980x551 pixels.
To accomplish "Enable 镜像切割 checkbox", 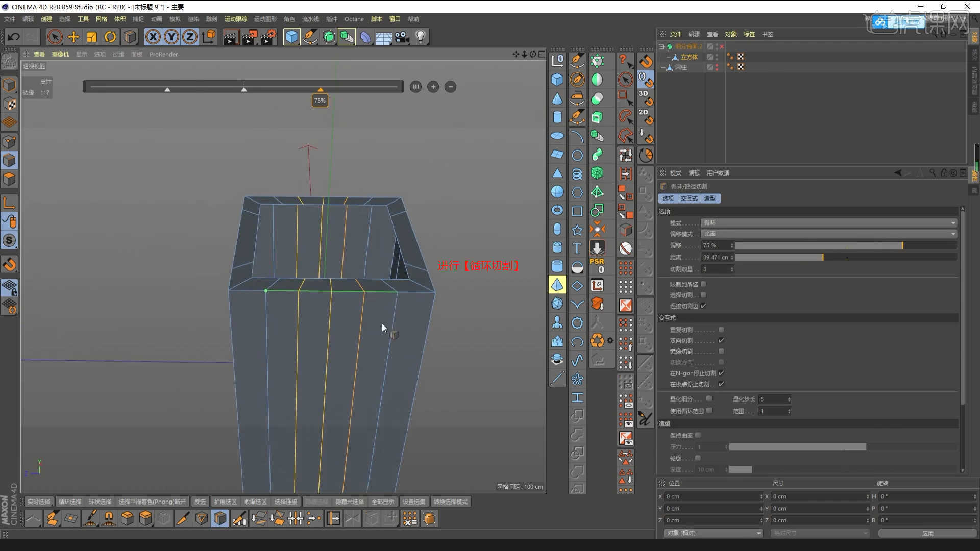I will (x=721, y=351).
